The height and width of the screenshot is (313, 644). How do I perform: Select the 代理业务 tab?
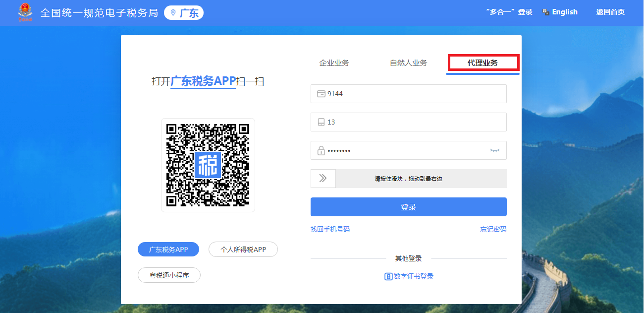[x=483, y=63]
